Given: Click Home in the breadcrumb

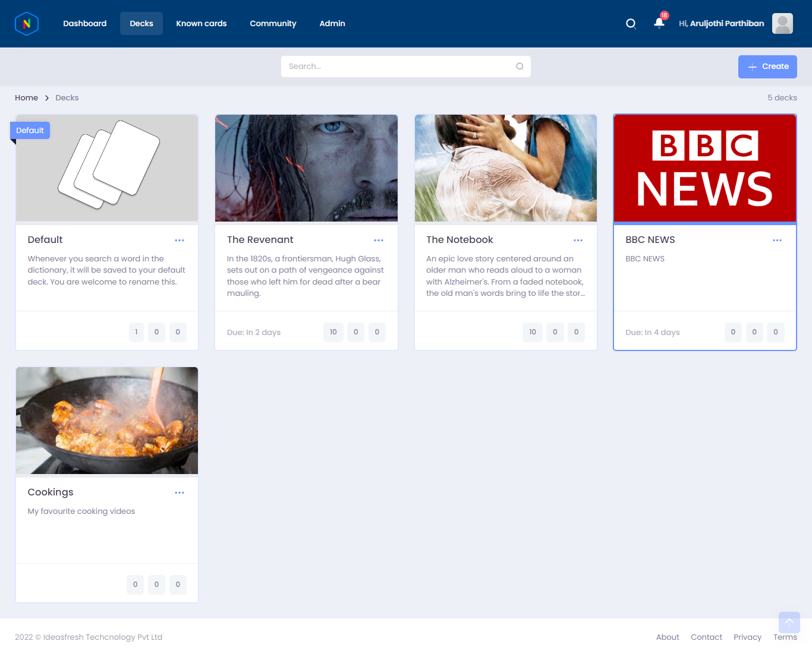Looking at the screenshot, I should pos(26,98).
